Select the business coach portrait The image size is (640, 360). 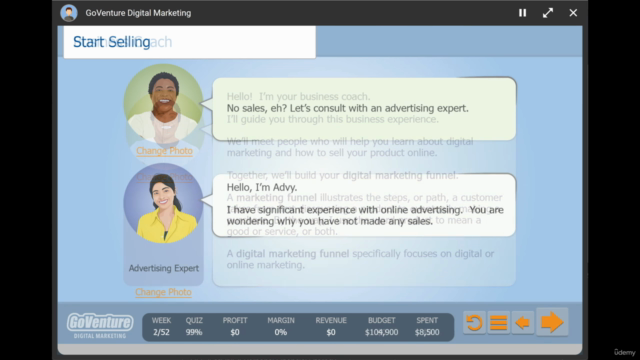[164, 103]
